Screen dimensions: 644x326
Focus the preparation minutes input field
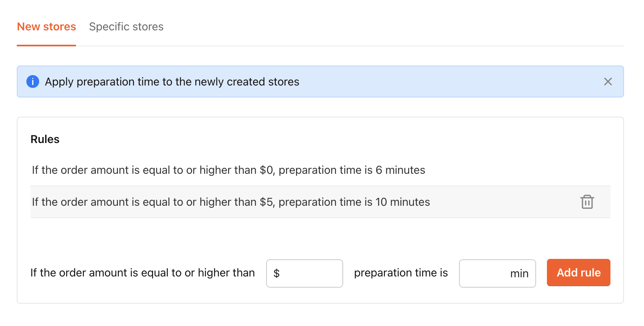pyautogui.click(x=497, y=273)
